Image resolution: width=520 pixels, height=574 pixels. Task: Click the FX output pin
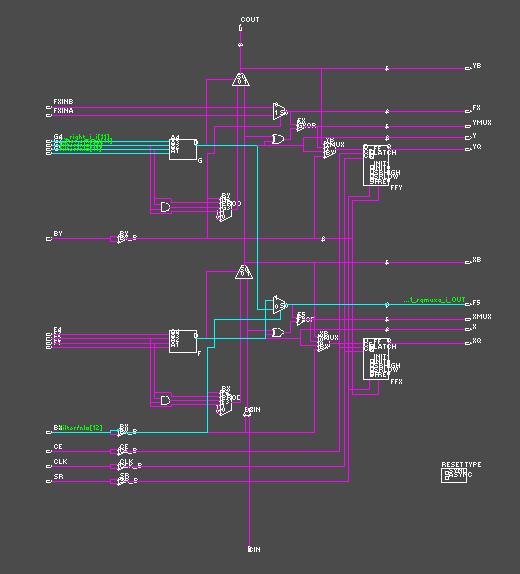click(468, 111)
